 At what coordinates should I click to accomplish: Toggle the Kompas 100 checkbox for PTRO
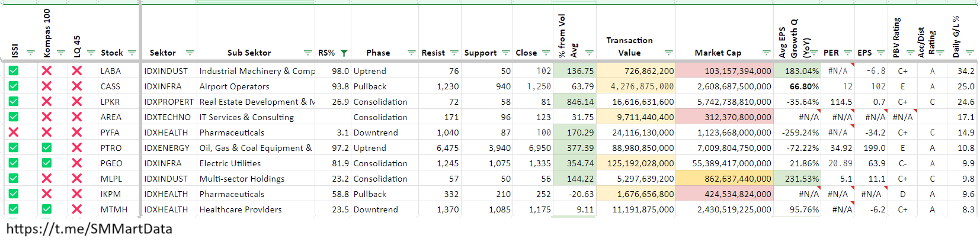point(47,147)
